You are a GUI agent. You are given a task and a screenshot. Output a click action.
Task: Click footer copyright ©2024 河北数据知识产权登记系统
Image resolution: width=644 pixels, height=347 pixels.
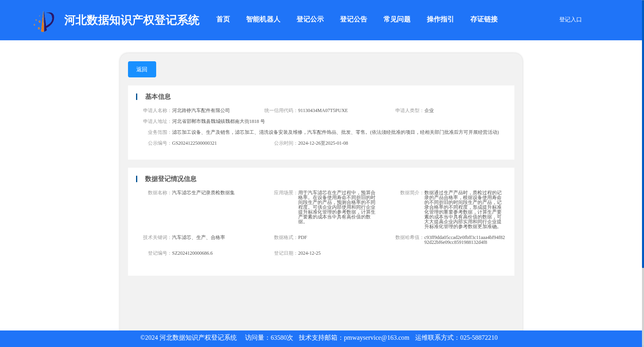[188, 338]
